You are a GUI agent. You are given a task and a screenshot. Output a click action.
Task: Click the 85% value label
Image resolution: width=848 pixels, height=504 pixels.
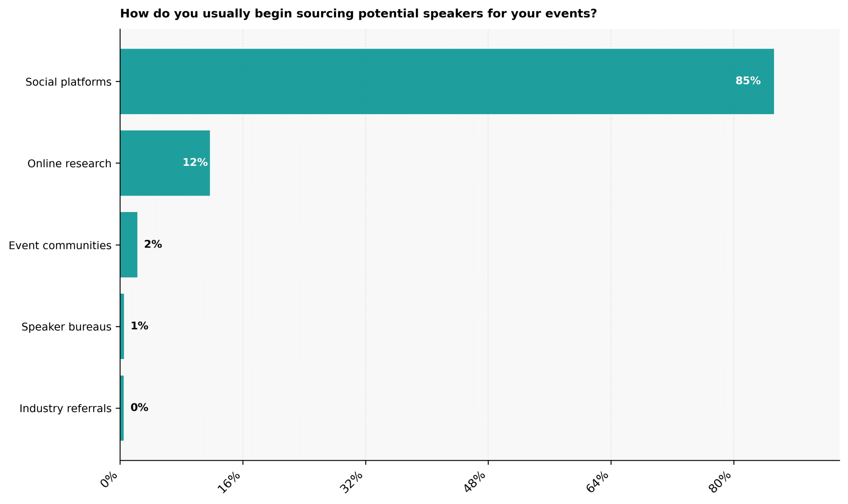747,81
